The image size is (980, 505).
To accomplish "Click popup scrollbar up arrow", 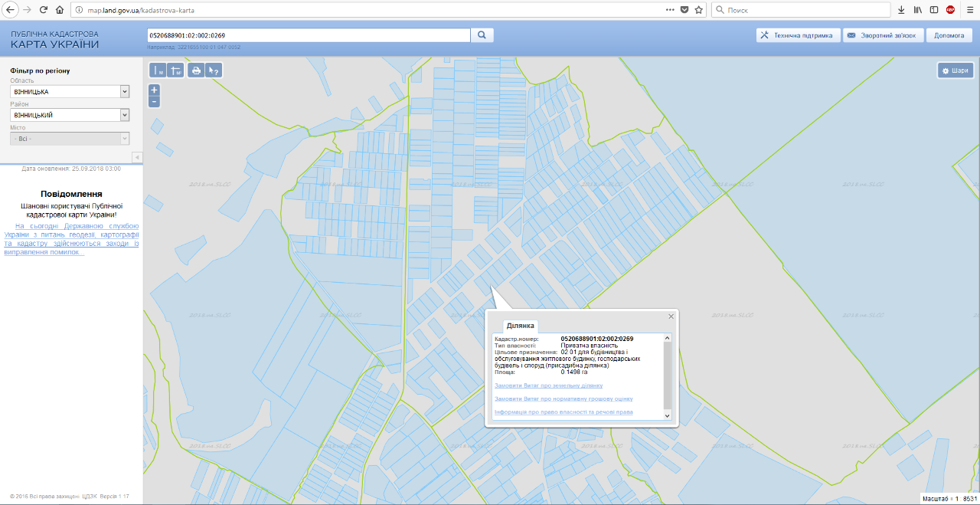I will (x=668, y=338).
